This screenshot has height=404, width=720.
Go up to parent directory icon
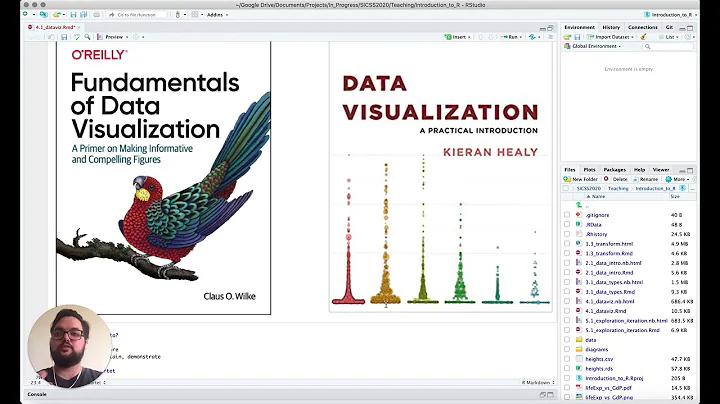point(579,205)
